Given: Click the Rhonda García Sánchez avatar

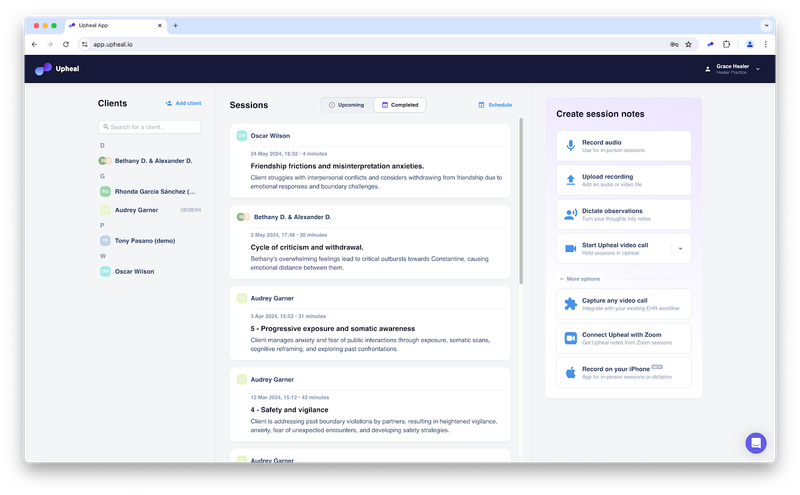Looking at the screenshot, I should tap(105, 192).
